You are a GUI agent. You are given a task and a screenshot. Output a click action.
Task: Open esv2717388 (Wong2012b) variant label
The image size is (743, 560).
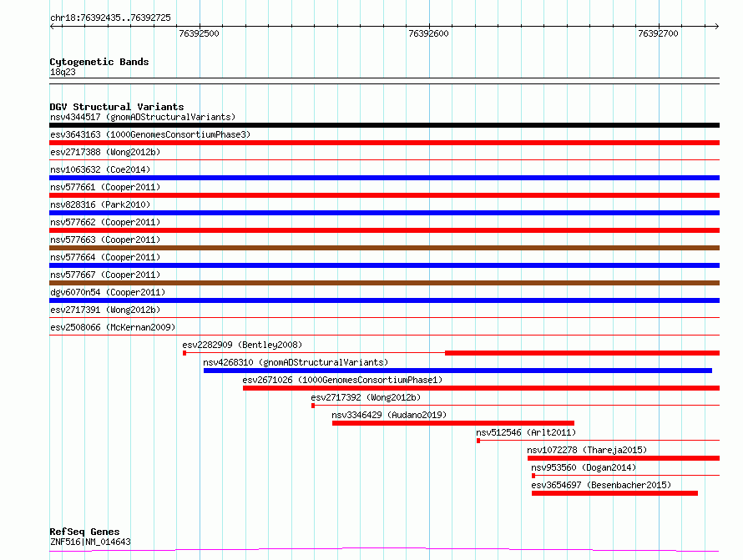pos(105,152)
